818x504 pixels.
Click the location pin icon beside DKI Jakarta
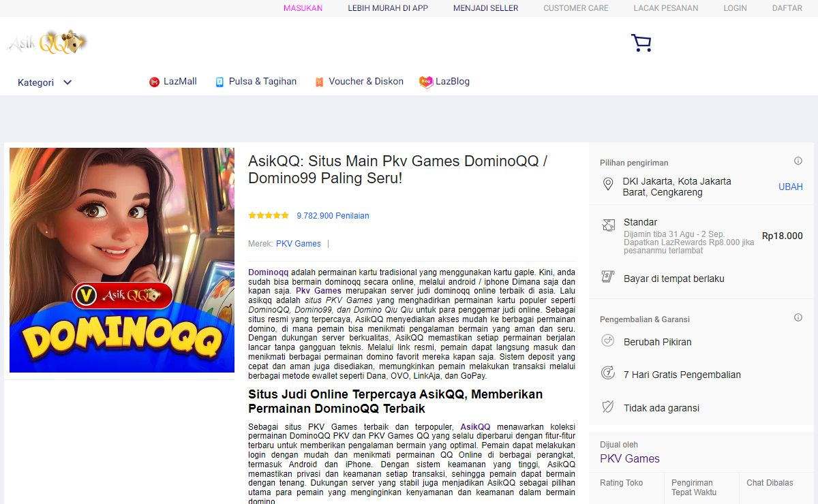(x=608, y=185)
